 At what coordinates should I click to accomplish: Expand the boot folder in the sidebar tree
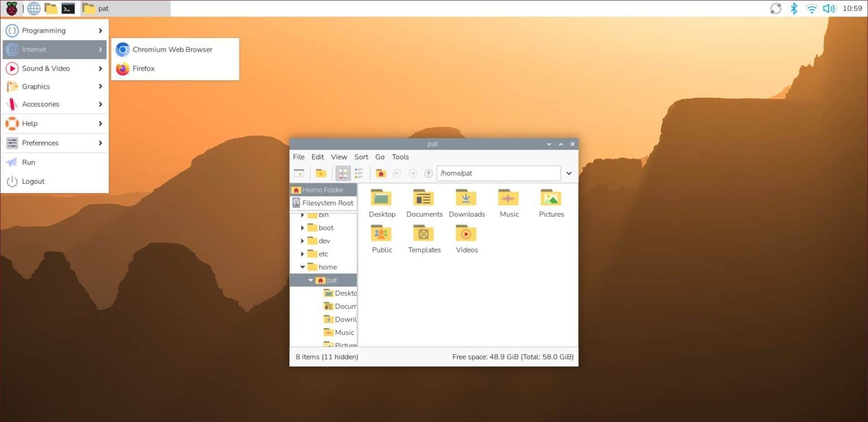[x=303, y=228]
